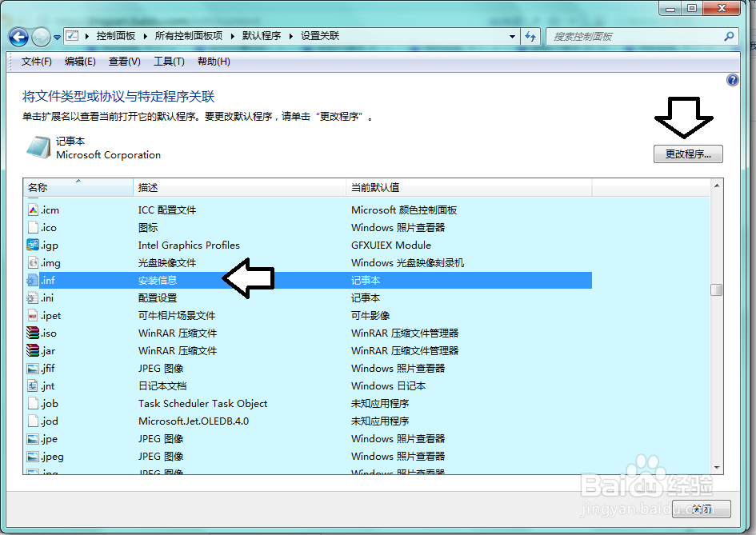Open the 文件(F) menu

pos(36,62)
